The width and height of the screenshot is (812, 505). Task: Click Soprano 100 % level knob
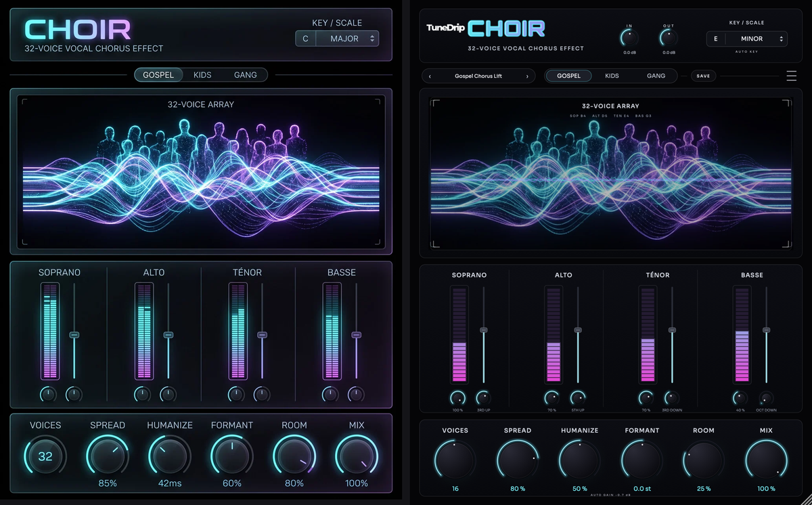click(457, 398)
